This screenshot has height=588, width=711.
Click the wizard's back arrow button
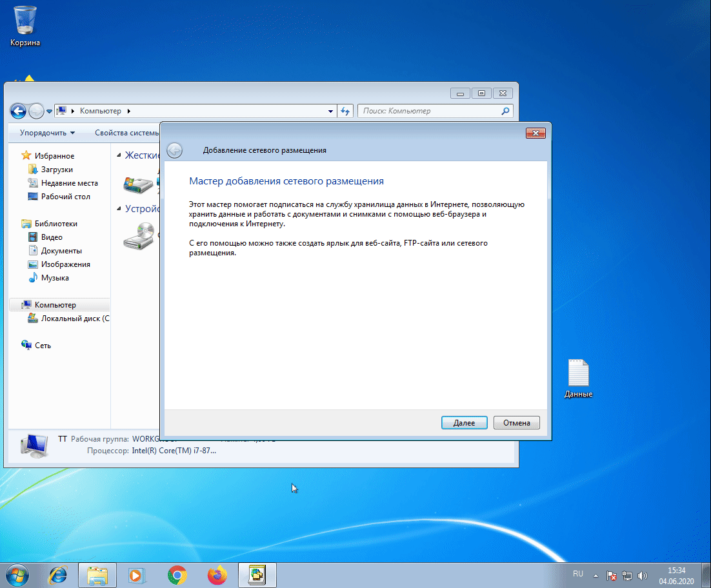click(x=175, y=150)
